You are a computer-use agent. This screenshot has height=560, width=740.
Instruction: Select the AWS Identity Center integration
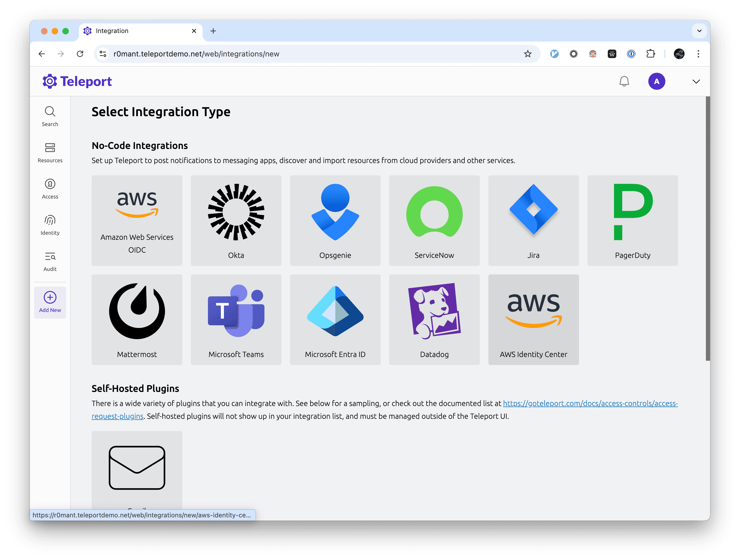pos(533,319)
